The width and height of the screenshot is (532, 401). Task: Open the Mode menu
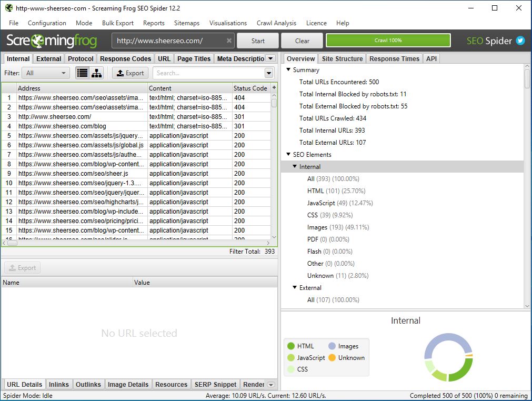84,23
